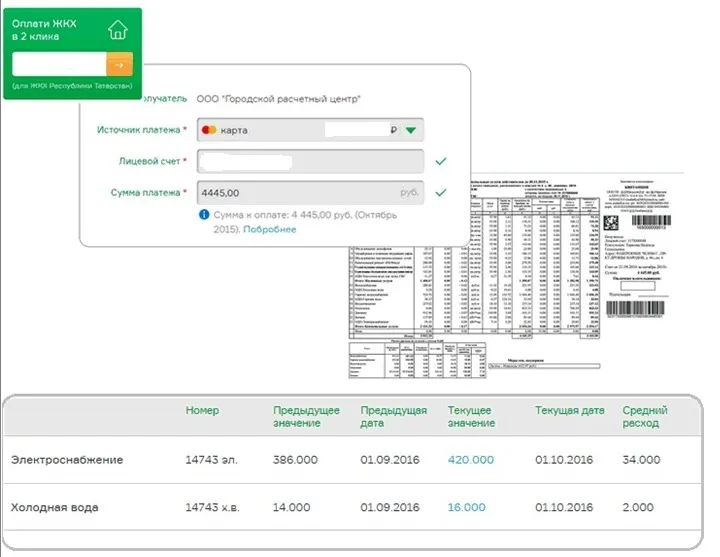Click the current value 16.000 link
Screen dimensions: 720x557
click(465, 508)
